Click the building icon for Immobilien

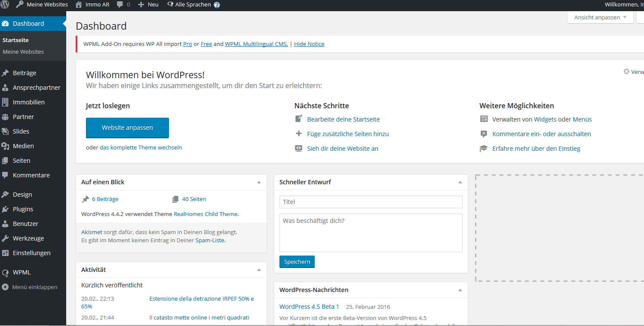click(5, 102)
